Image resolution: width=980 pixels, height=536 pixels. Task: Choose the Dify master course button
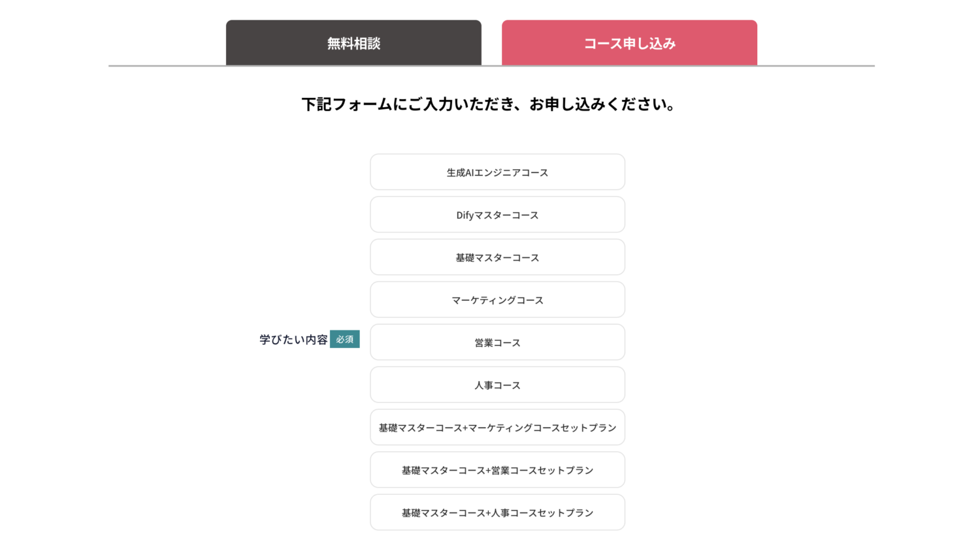[497, 214]
